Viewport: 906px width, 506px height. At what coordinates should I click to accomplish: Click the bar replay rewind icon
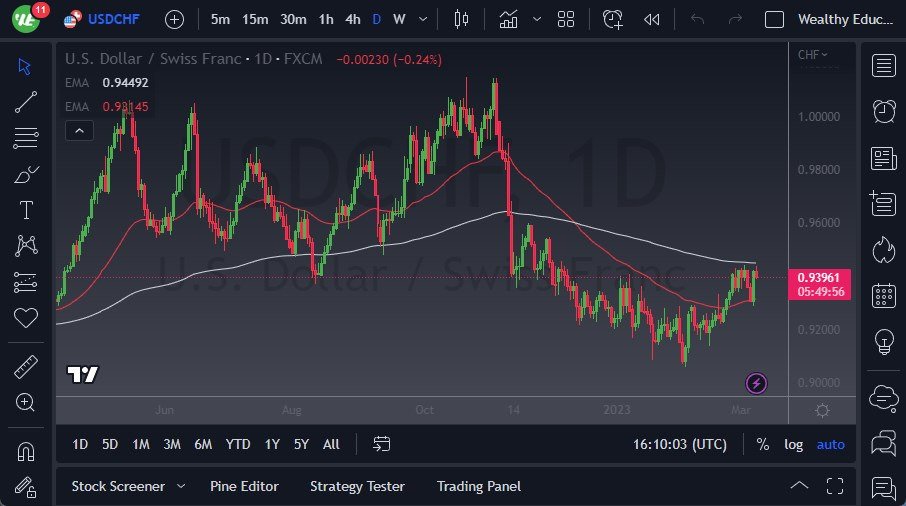(x=652, y=19)
